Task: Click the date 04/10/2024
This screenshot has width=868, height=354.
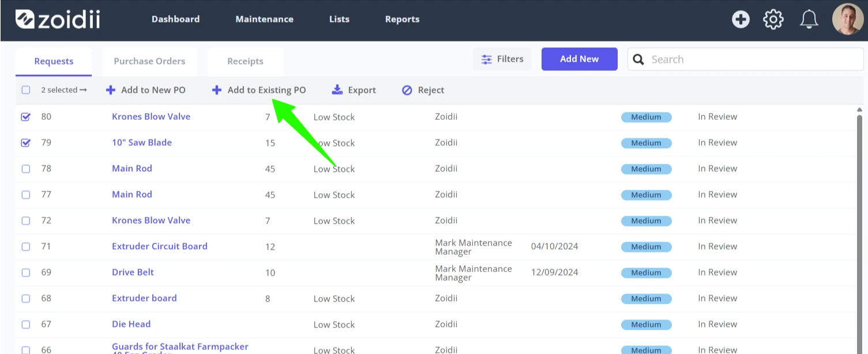Action: pyautogui.click(x=554, y=246)
